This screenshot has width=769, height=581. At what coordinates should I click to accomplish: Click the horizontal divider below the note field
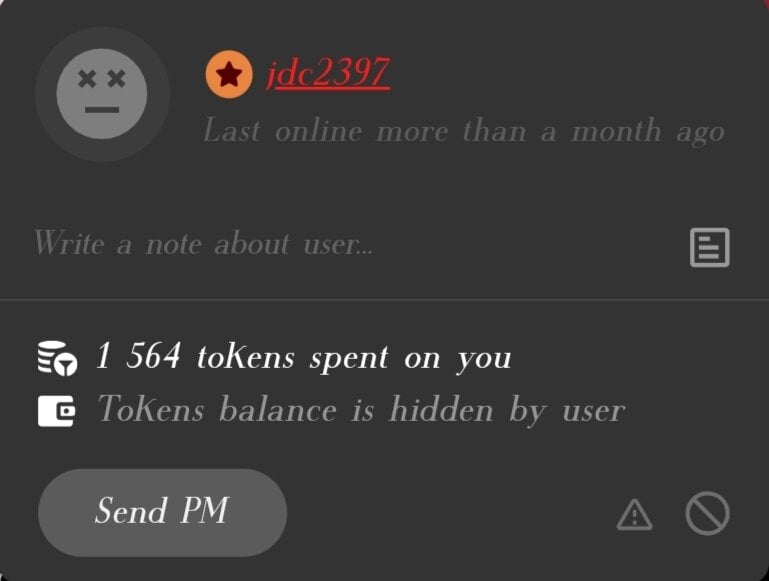(384, 299)
